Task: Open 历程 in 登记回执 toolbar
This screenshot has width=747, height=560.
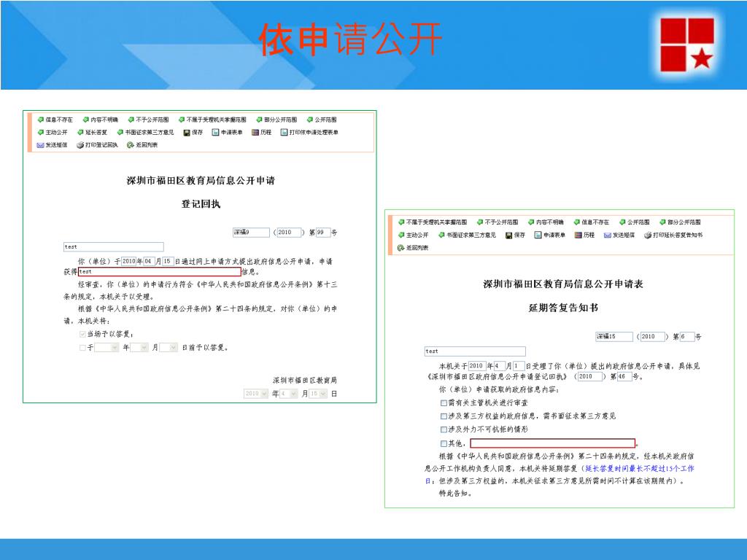Action: [262, 133]
